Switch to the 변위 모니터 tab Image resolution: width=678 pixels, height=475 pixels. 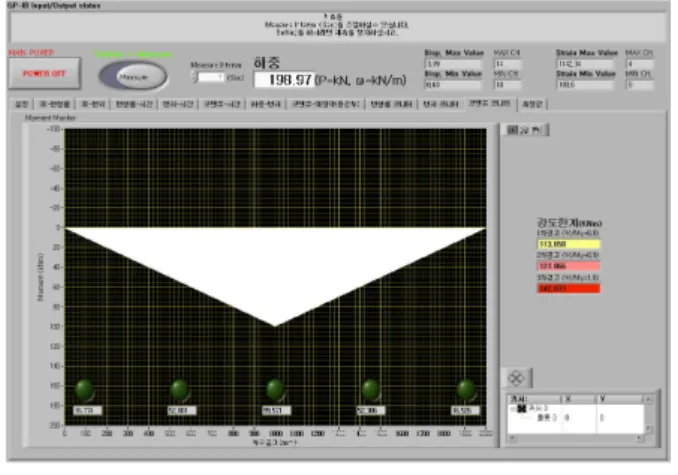(x=441, y=104)
